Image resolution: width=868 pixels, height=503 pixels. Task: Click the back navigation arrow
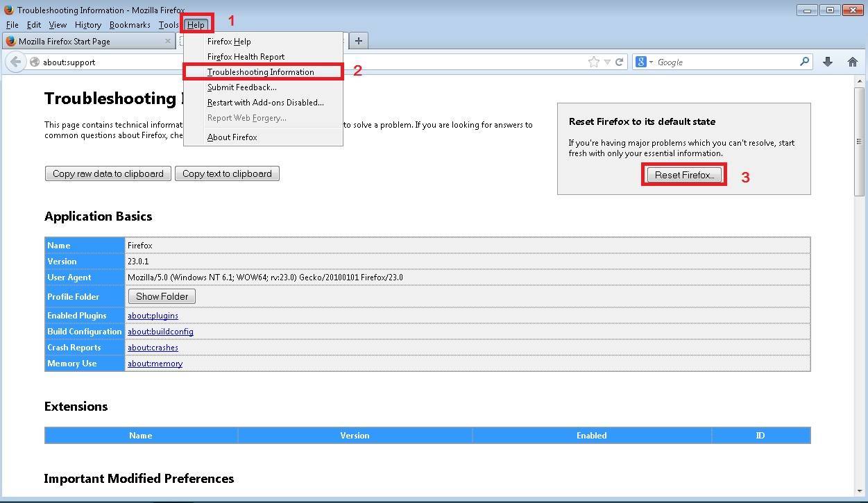15,62
